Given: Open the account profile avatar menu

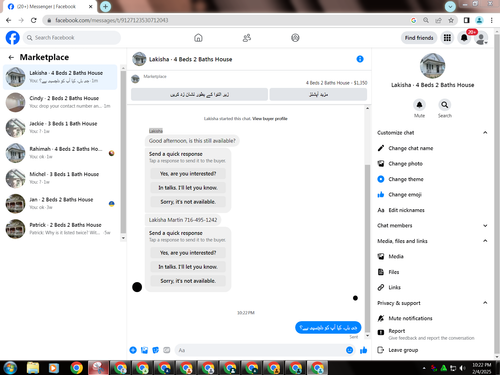Looking at the screenshot, I should coord(481,38).
